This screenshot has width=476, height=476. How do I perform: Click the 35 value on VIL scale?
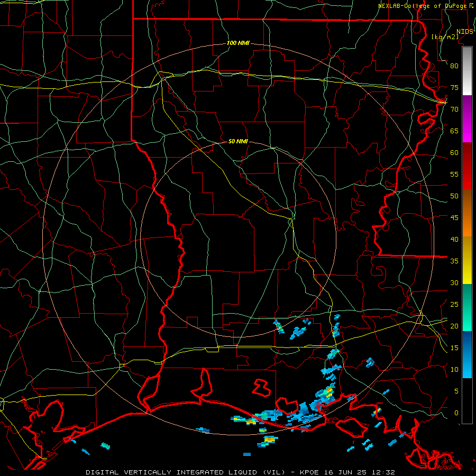(x=454, y=261)
